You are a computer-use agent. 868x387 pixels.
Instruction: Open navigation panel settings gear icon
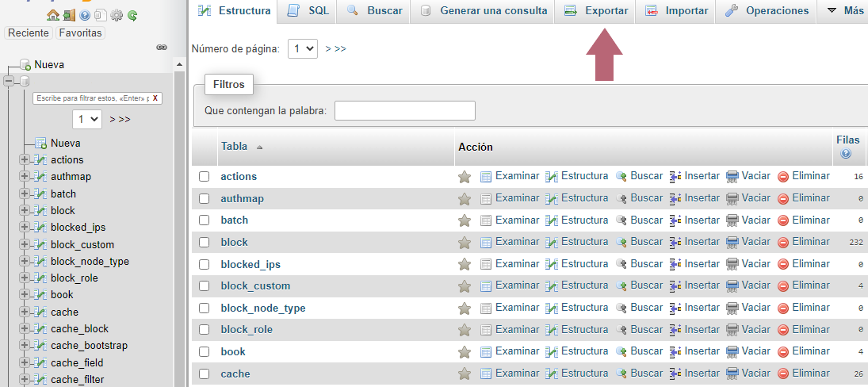point(117,15)
